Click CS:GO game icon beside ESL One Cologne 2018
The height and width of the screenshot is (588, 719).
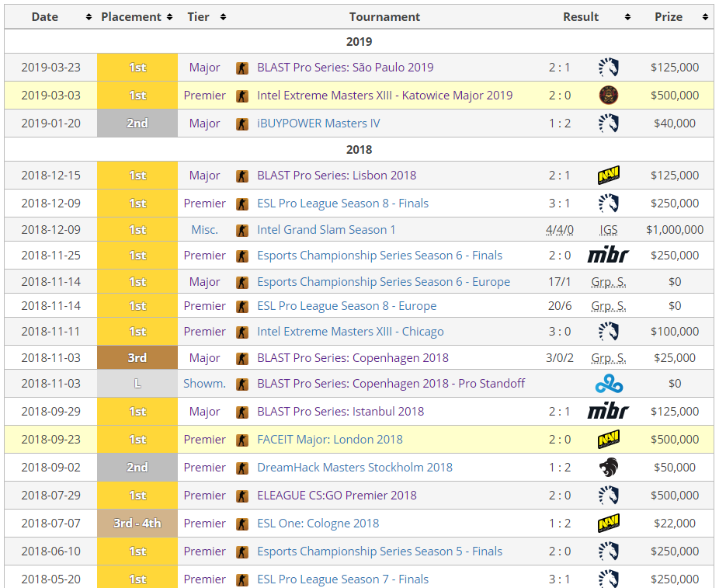point(242,524)
